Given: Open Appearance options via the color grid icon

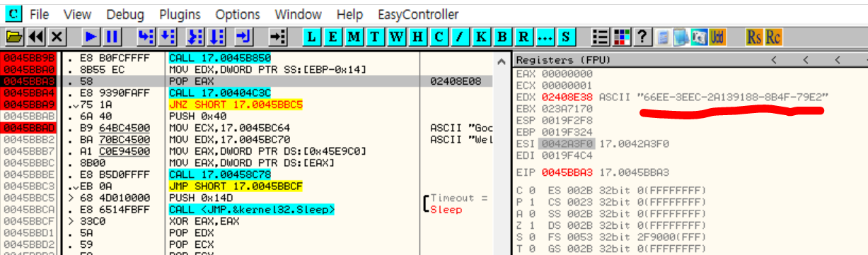Looking at the screenshot, I should point(622,36).
